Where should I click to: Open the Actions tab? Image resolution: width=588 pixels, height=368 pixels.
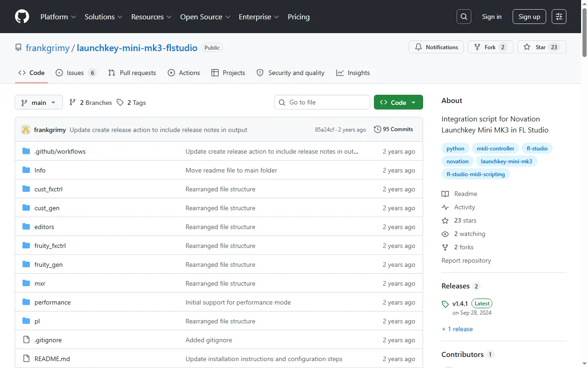(x=184, y=73)
